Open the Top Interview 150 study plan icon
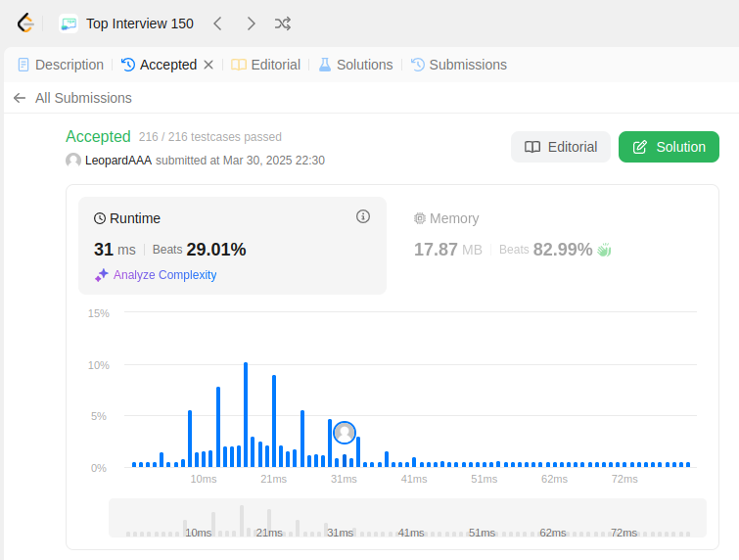This screenshot has width=739, height=560. pos(69,23)
